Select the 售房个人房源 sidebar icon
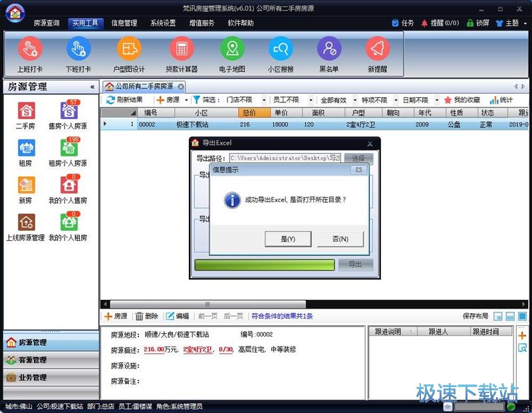 click(x=69, y=110)
